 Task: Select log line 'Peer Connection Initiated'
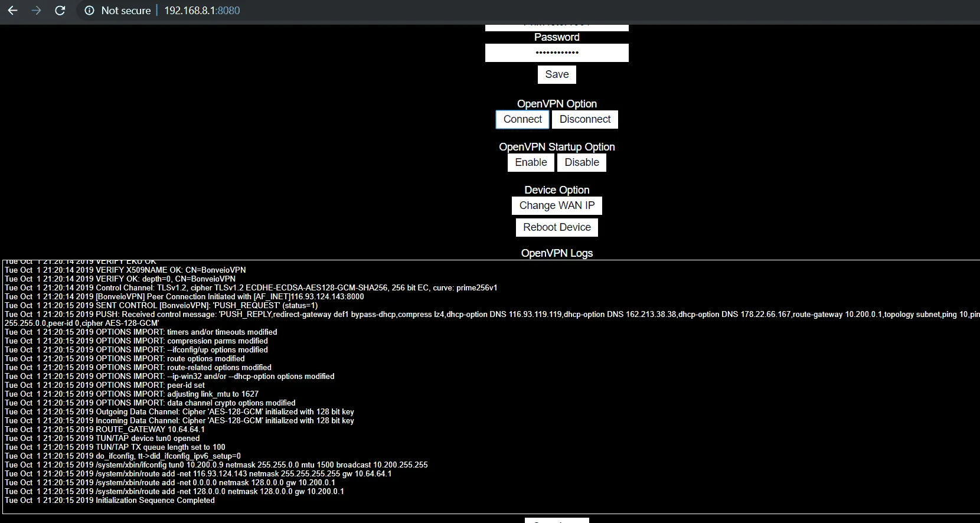pyautogui.click(x=184, y=296)
